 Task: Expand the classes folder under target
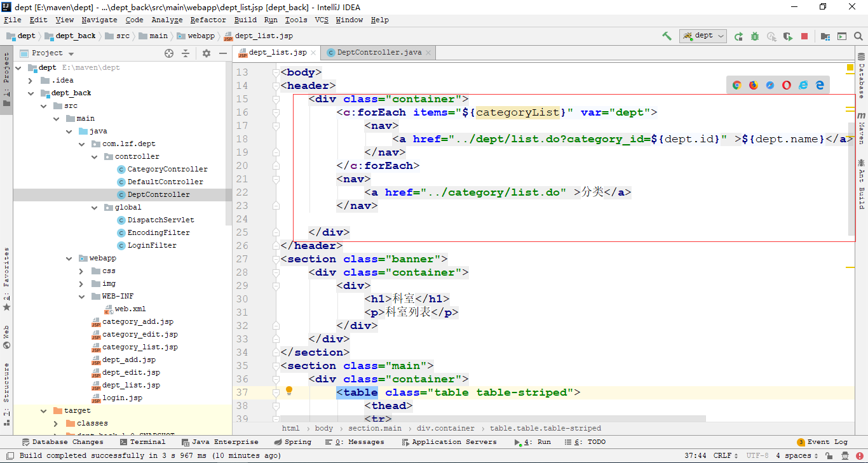[56, 423]
